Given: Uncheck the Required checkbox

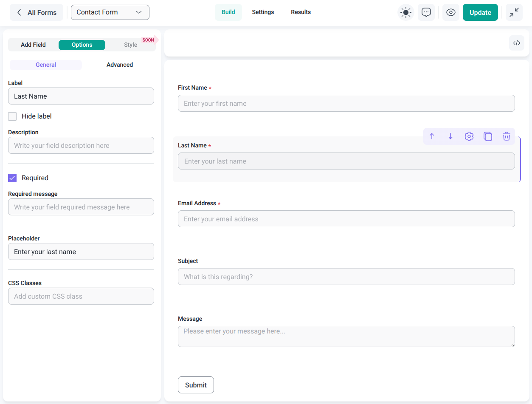Looking at the screenshot, I should click(x=12, y=178).
